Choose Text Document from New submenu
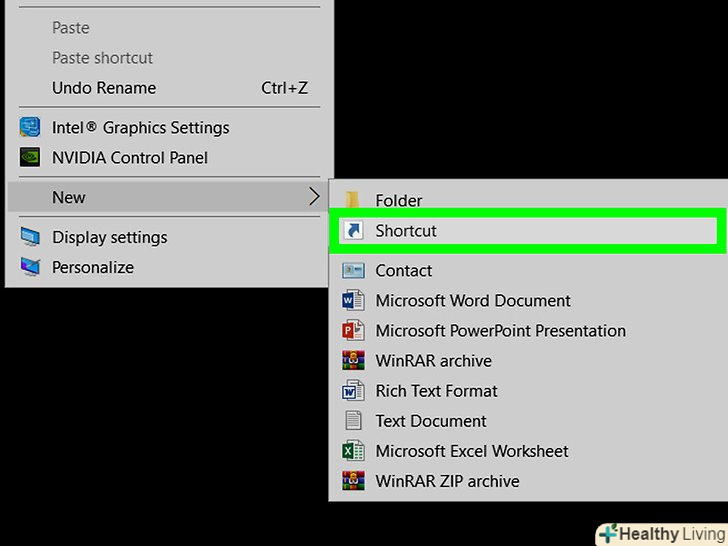This screenshot has height=546, width=728. pos(431,421)
